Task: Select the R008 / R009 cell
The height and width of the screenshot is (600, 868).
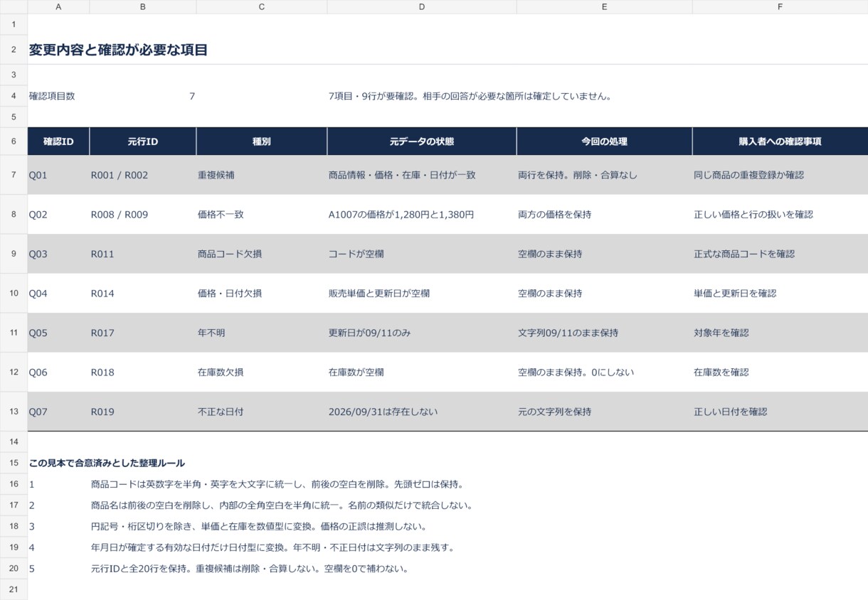Action: point(143,215)
